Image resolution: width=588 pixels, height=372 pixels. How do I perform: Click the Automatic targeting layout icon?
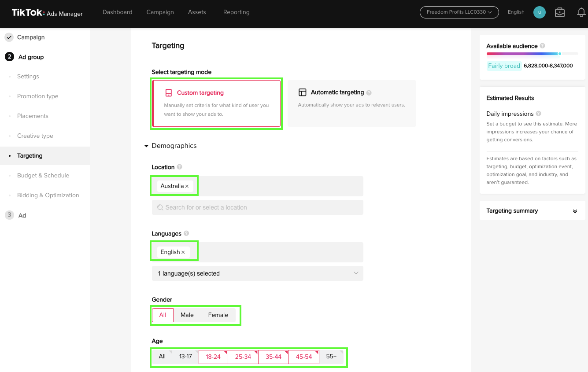(x=302, y=92)
